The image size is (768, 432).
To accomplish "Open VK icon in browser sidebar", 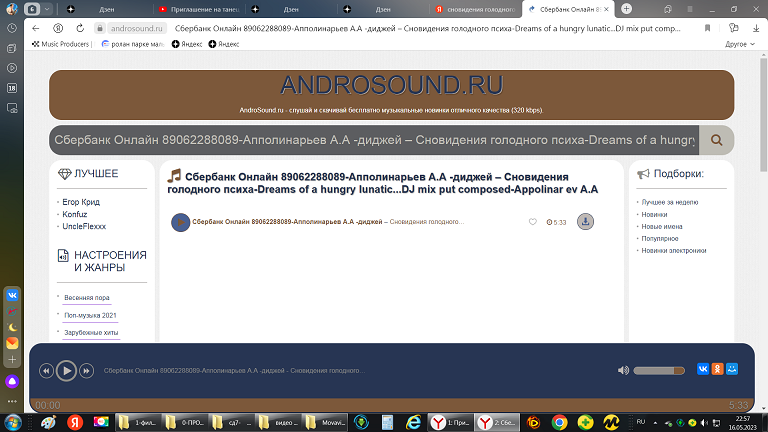I will coord(12,295).
